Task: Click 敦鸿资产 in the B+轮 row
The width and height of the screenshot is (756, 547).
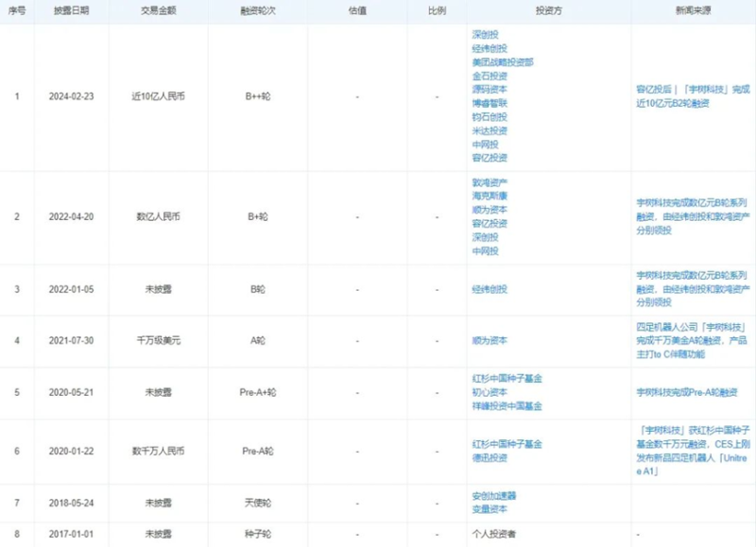Action: pyautogui.click(x=490, y=181)
